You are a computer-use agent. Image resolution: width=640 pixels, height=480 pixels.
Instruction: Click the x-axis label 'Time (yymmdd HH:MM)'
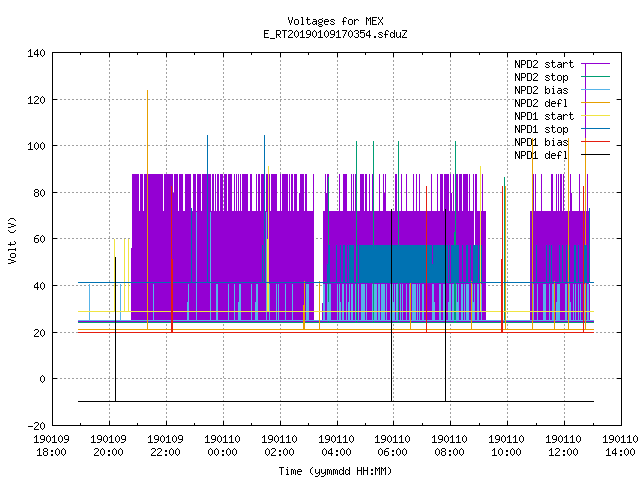pos(335,471)
